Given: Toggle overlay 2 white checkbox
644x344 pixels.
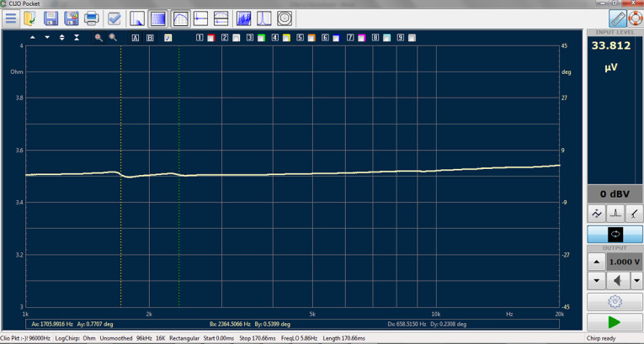Looking at the screenshot, I should tap(237, 38).
